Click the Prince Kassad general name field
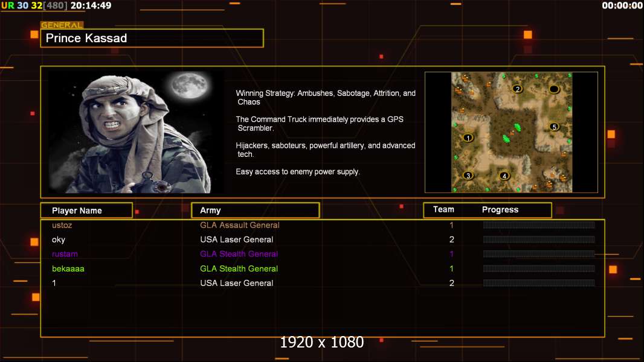644x362 pixels. [152, 38]
